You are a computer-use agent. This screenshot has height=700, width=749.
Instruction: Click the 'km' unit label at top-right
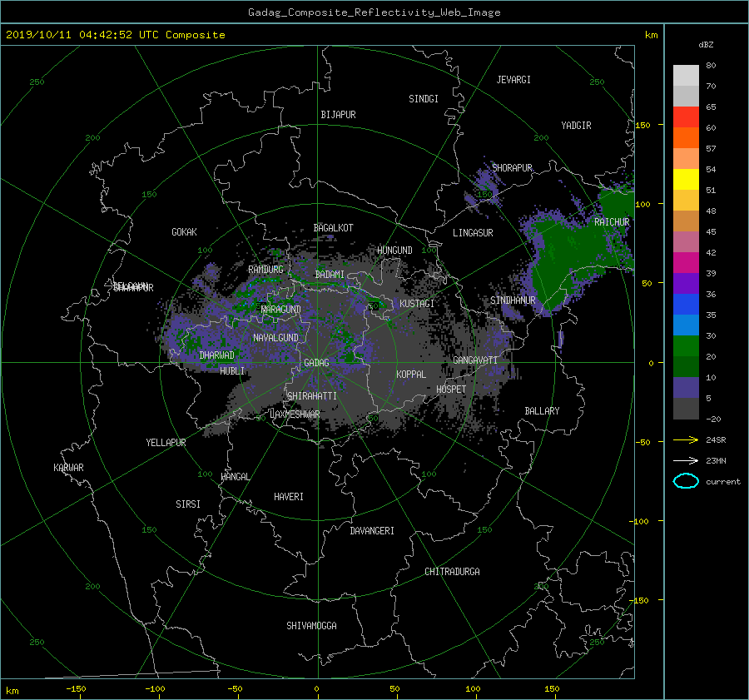point(651,35)
